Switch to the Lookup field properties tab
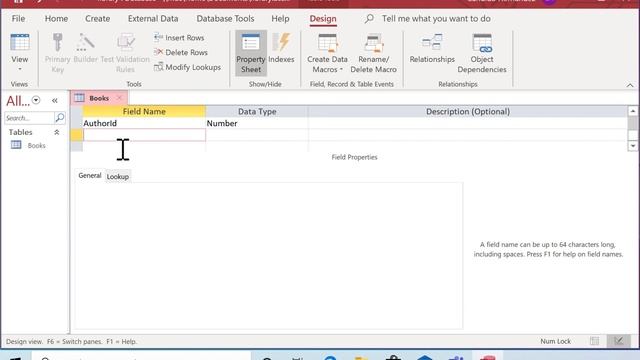 (x=118, y=177)
